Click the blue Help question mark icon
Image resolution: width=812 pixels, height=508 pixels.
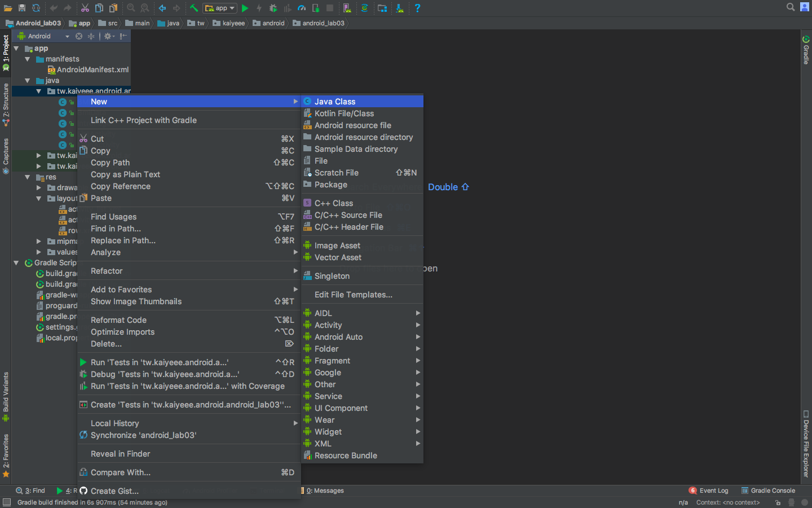pyautogui.click(x=417, y=8)
